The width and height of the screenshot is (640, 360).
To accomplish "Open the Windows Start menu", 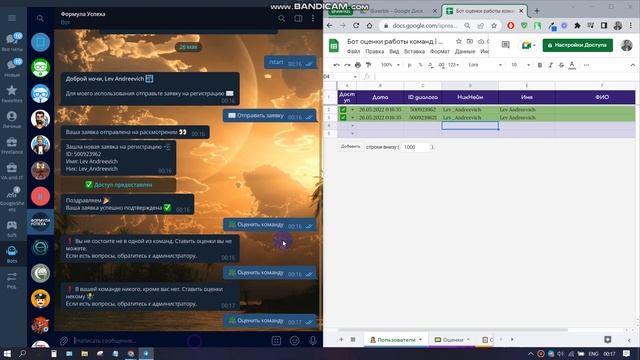I will pos(7,353).
